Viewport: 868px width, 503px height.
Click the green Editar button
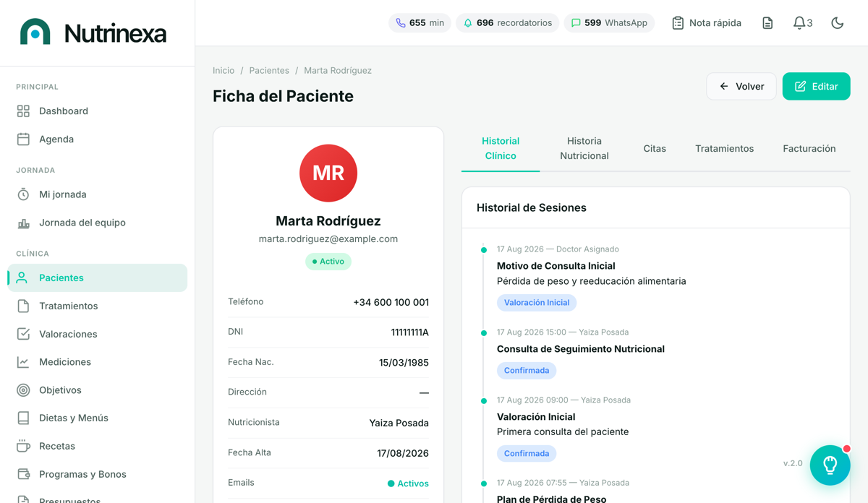coord(816,87)
